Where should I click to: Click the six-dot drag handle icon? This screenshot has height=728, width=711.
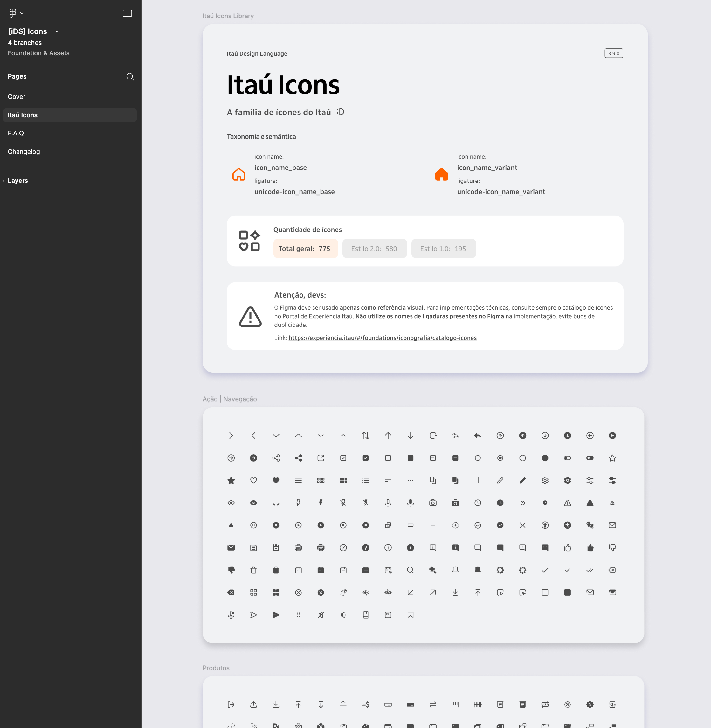pos(298,615)
